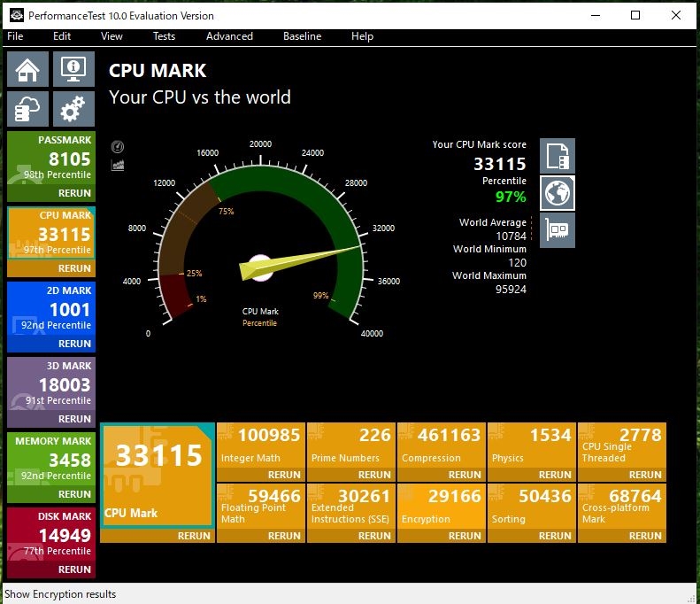This screenshot has width=700, height=604.
Task: Rerun the PassMark overall test
Action: [51, 193]
